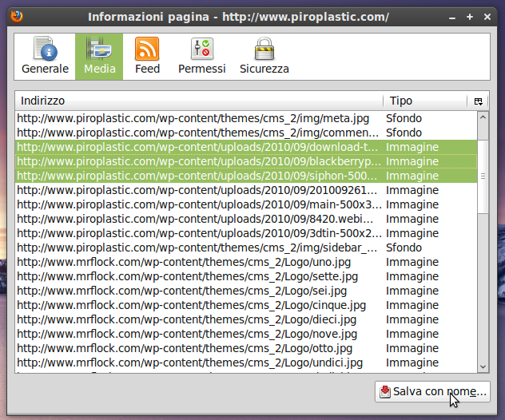Click the Salva con nome button
Screen dimensions: 505x420
click(432, 392)
